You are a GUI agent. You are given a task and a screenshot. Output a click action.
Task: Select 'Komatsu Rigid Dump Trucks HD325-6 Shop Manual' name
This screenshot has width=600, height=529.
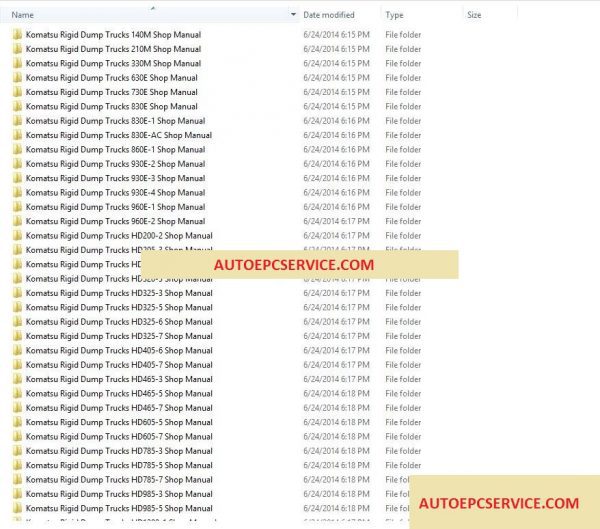pyautogui.click(x=119, y=322)
